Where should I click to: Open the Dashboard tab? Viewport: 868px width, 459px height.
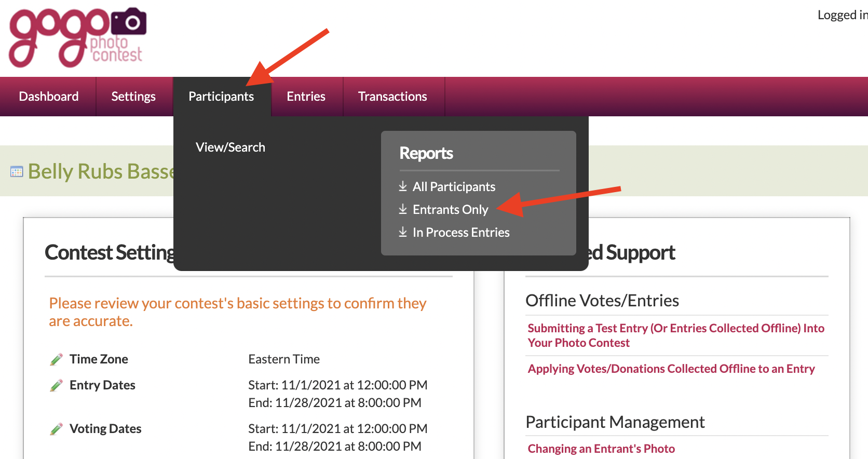(x=49, y=97)
